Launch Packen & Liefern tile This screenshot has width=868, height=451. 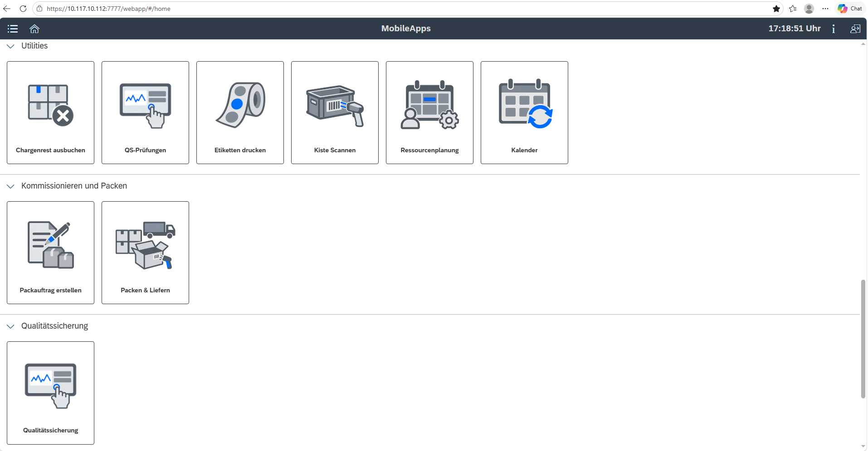coord(146,252)
